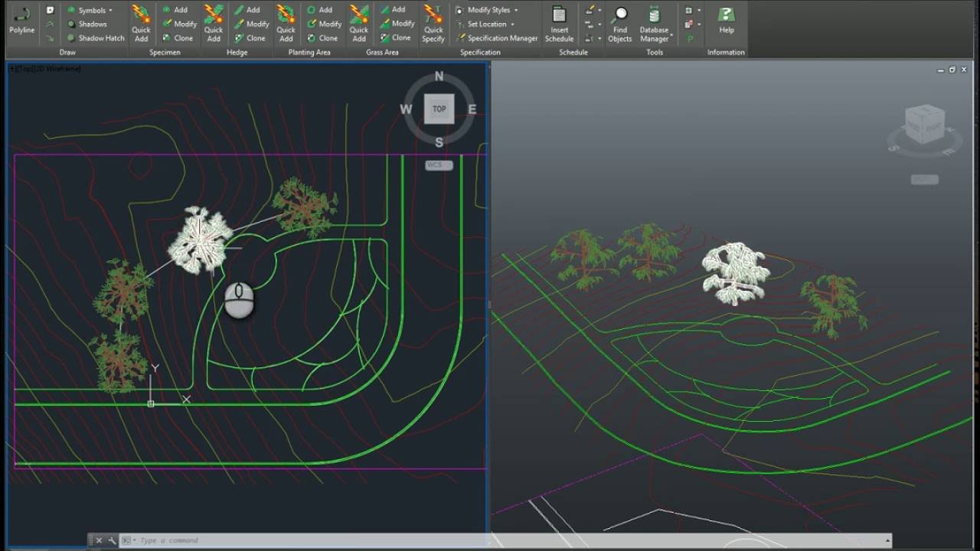Click Clone in the Grass Area panel
The image size is (980, 551).
[396, 37]
